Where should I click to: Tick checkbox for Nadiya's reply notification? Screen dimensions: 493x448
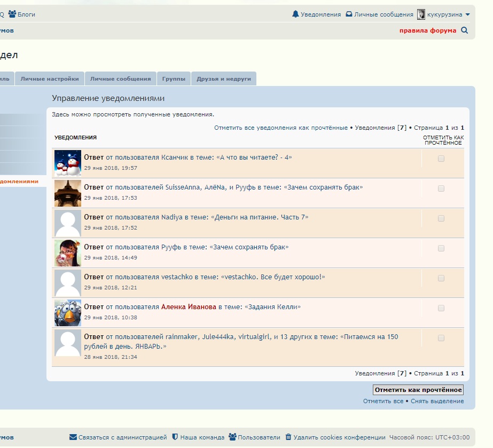pyautogui.click(x=441, y=218)
